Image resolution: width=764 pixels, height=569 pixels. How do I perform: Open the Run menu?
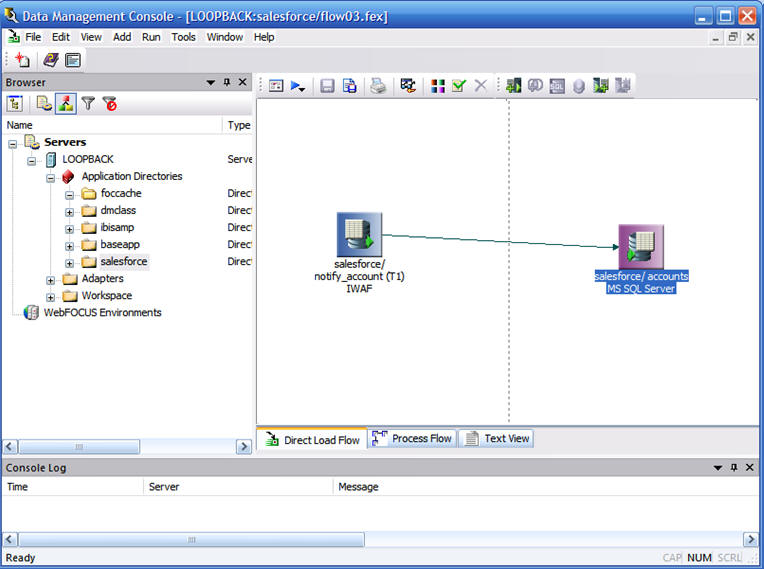[x=151, y=37]
